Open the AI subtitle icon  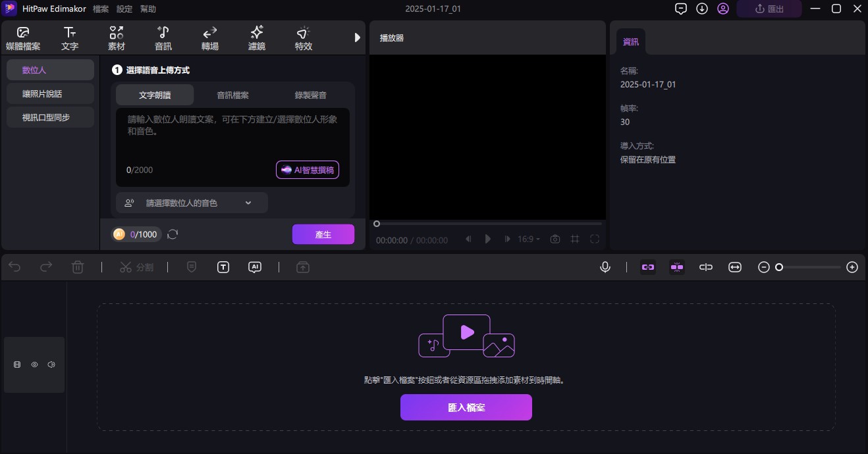(255, 267)
